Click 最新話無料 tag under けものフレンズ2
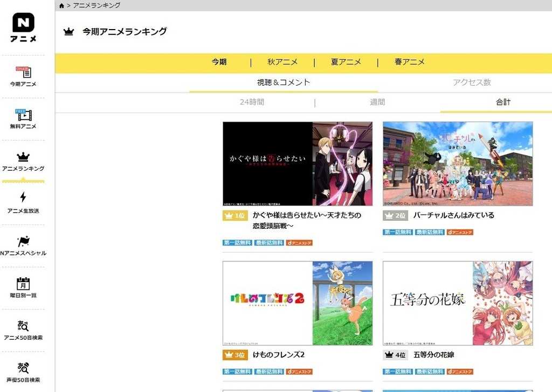 (270, 372)
